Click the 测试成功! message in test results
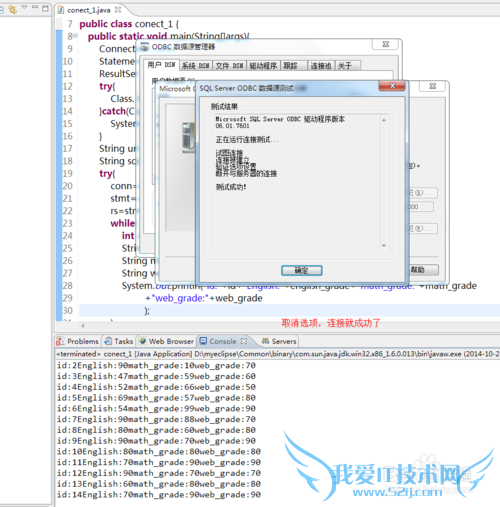This screenshot has width=500, height=507. pos(231,187)
